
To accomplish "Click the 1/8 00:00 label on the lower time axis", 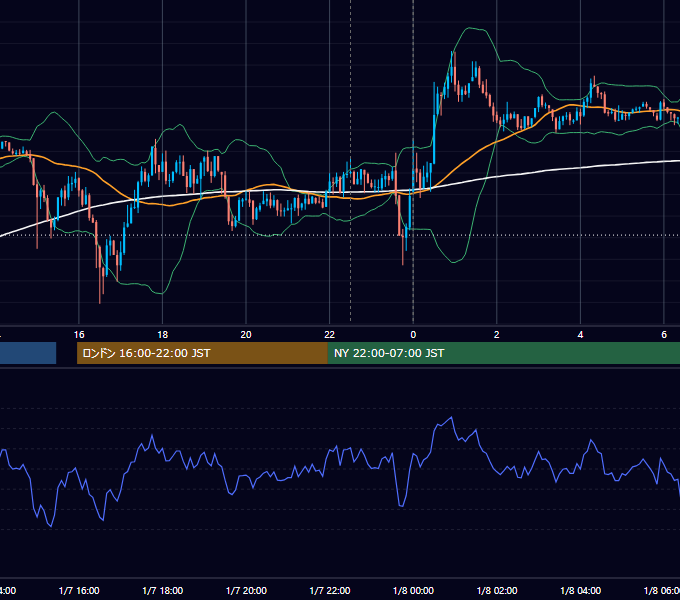I will 413,590.
